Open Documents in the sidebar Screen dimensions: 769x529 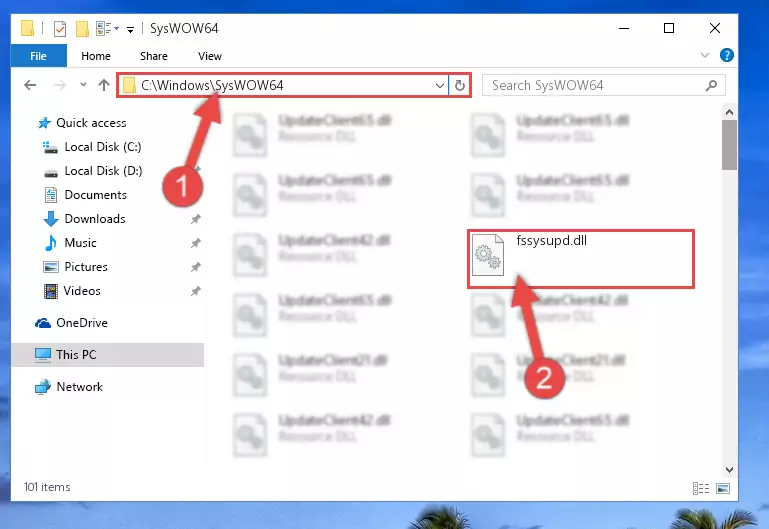tap(95, 195)
